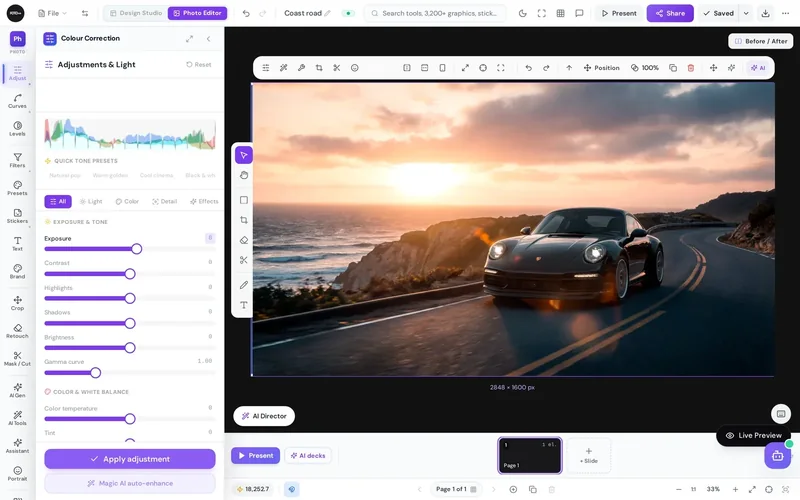Select the Light adjustments tab
This screenshot has width=800, height=500.
click(91, 202)
